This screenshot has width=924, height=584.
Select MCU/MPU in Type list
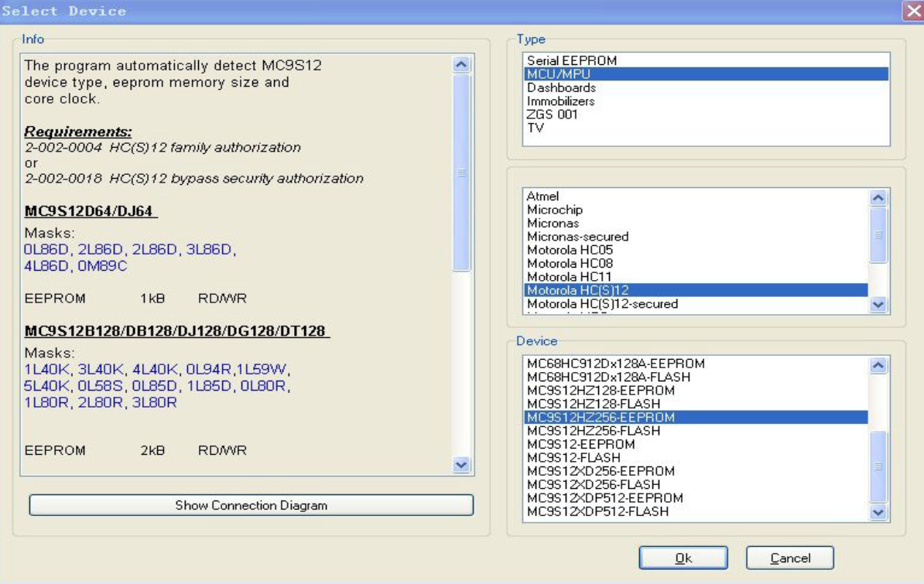point(706,74)
